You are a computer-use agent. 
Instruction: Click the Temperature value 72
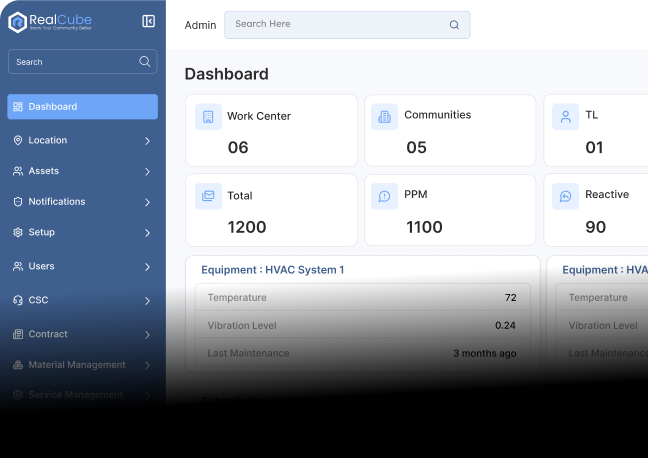(510, 298)
